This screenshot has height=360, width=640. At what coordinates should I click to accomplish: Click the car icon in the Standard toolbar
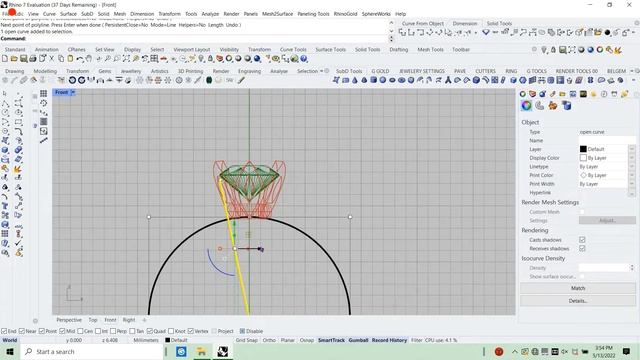[163, 59]
